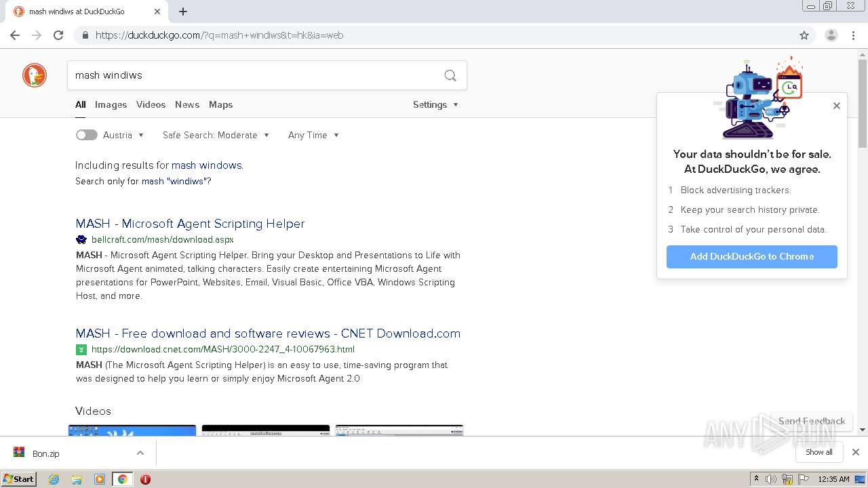Open Chrome profile avatar menu
This screenshot has width=868, height=488.
[x=831, y=35]
